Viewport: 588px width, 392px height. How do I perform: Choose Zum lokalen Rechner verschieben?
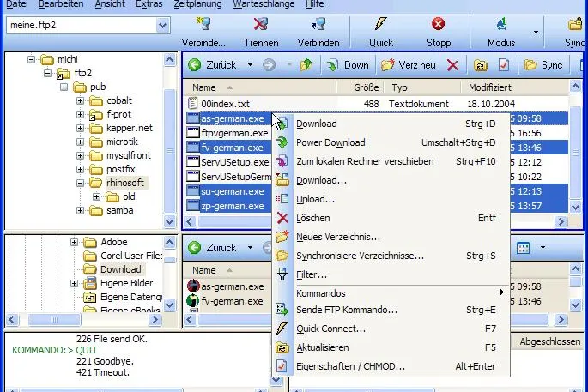coord(391,161)
